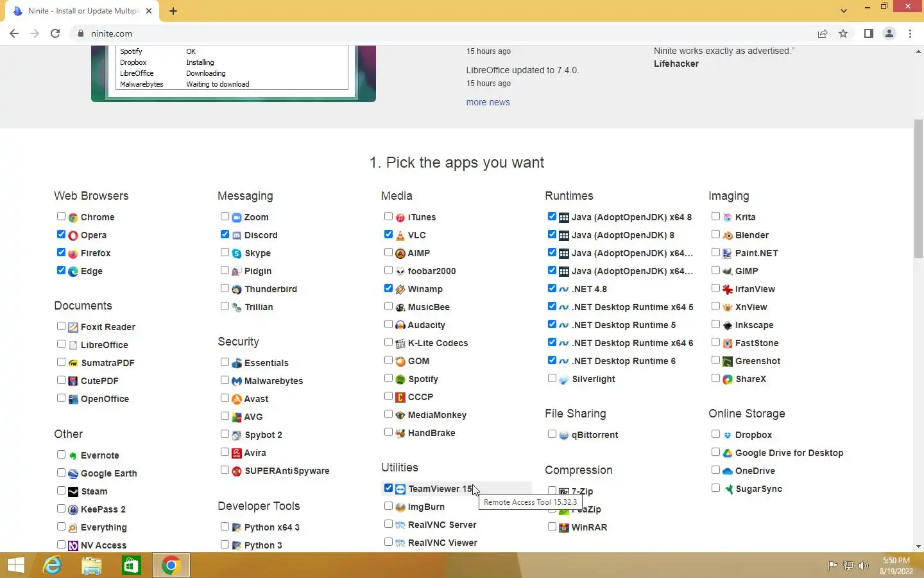The image size is (924, 578).
Task: Click the WinRAR books icon
Action: pos(564,528)
